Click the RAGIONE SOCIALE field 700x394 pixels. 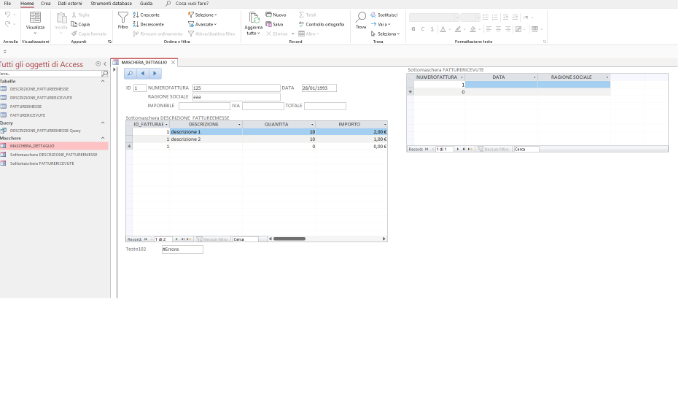[236, 97]
